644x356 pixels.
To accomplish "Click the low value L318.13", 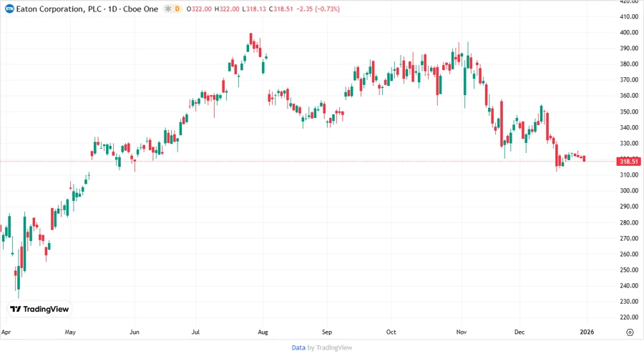I will pyautogui.click(x=254, y=9).
